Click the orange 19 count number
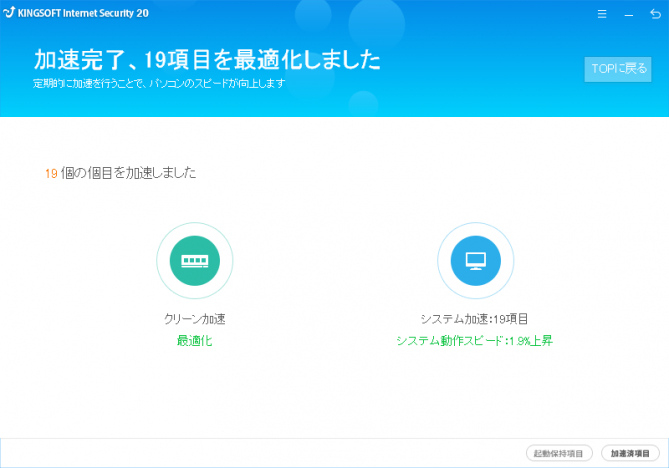The image size is (669, 468). click(x=51, y=173)
